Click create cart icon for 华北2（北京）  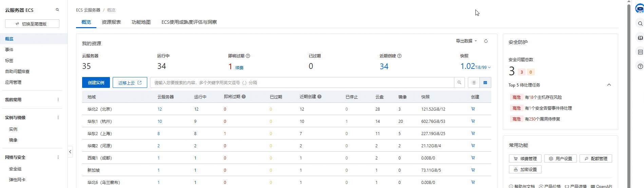pos(473,109)
